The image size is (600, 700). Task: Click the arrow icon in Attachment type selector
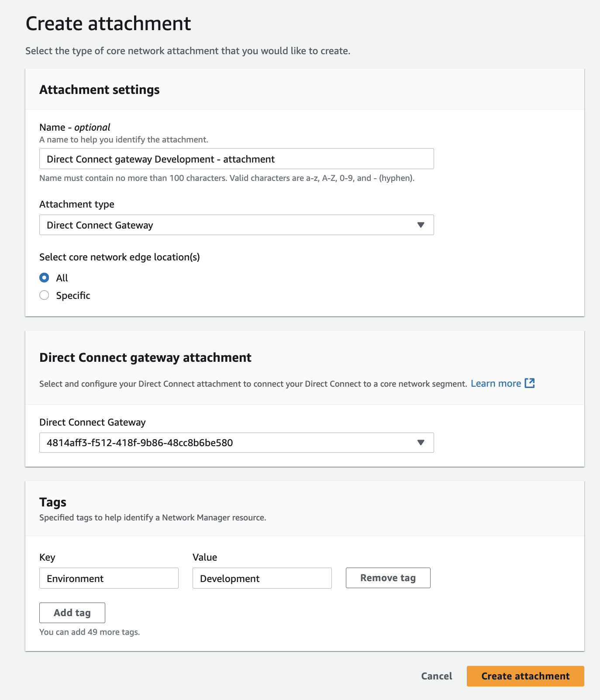(x=421, y=225)
